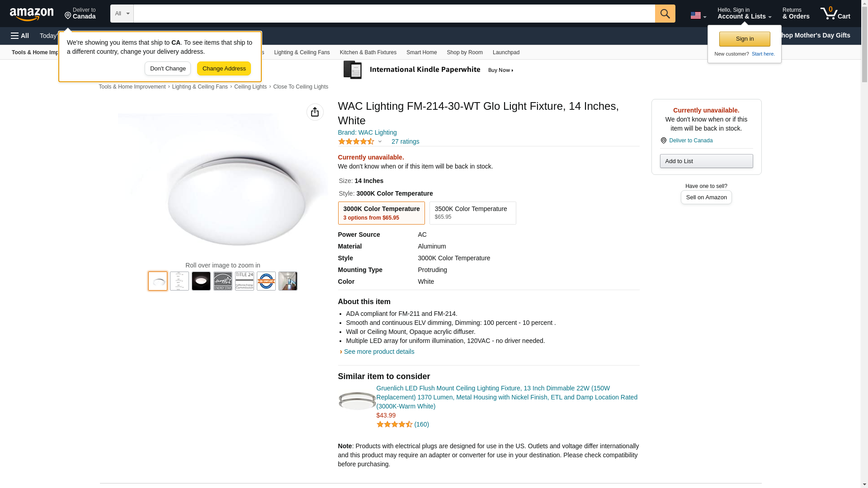This screenshot has width=868, height=488.
Task: Select 3000K Color Temperature style option
Action: point(381,213)
